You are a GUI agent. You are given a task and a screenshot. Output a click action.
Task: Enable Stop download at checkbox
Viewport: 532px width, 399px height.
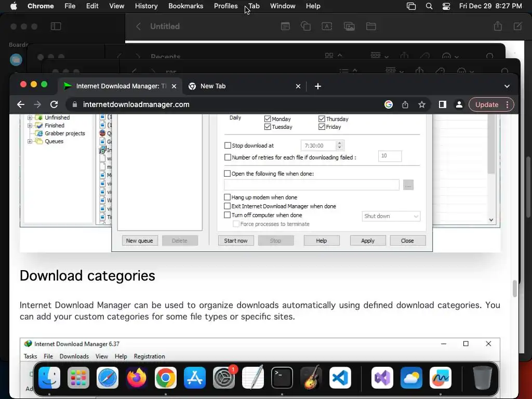coord(228,145)
